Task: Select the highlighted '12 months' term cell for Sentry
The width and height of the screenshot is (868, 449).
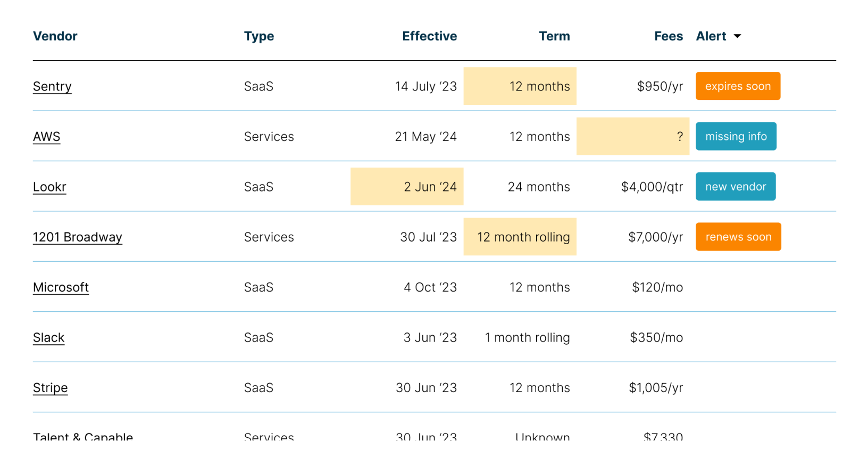Action: (520, 86)
